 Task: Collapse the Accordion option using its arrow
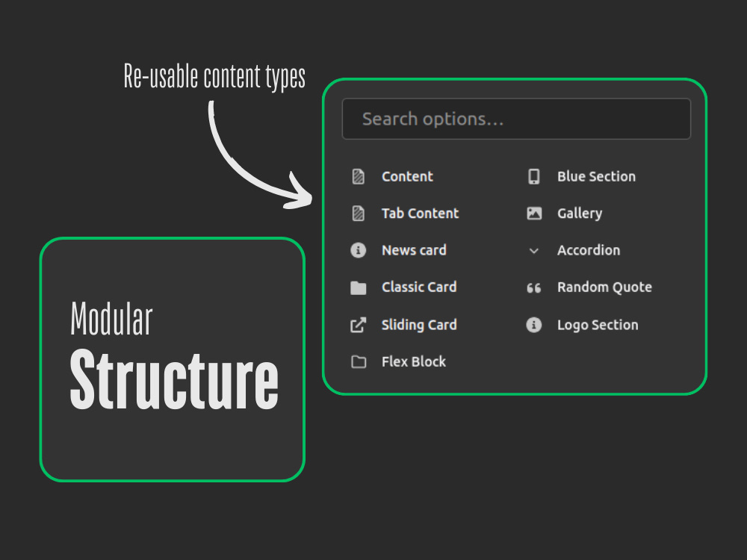(x=533, y=251)
